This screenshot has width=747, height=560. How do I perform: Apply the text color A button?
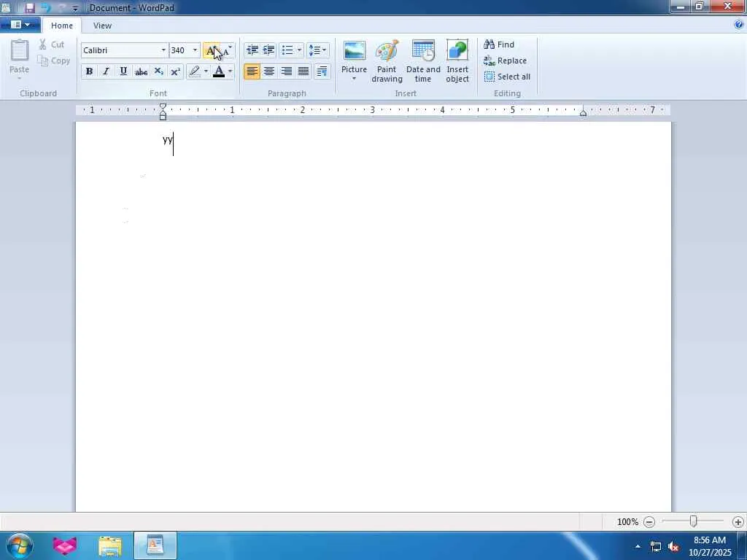[219, 71]
